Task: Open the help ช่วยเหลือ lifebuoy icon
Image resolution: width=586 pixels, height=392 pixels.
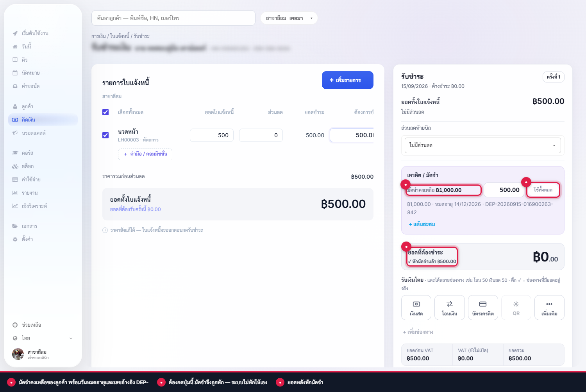Action: pos(15,325)
